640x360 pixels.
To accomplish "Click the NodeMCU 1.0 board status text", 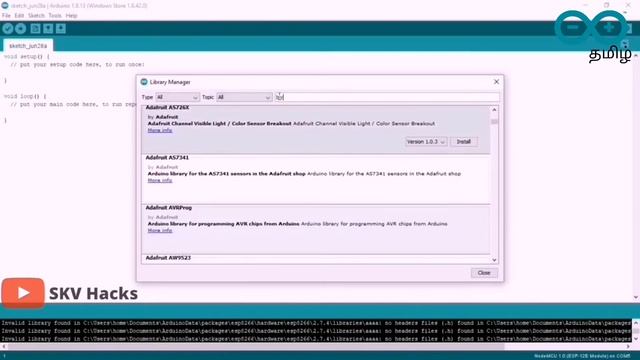I will tap(582, 356).
